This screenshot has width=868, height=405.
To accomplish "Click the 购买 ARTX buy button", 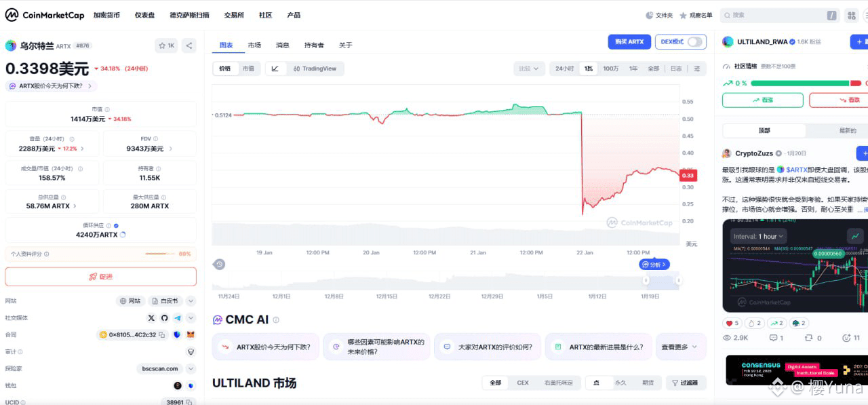I will click(629, 41).
